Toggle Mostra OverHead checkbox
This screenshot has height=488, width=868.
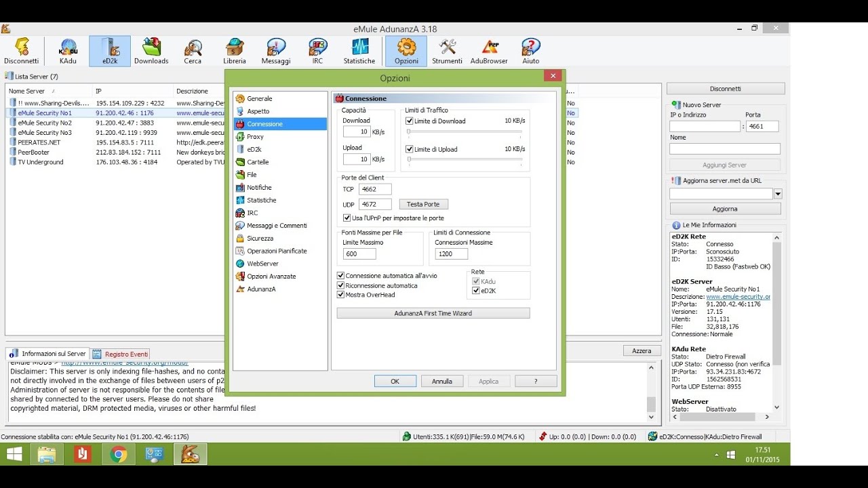[341, 295]
